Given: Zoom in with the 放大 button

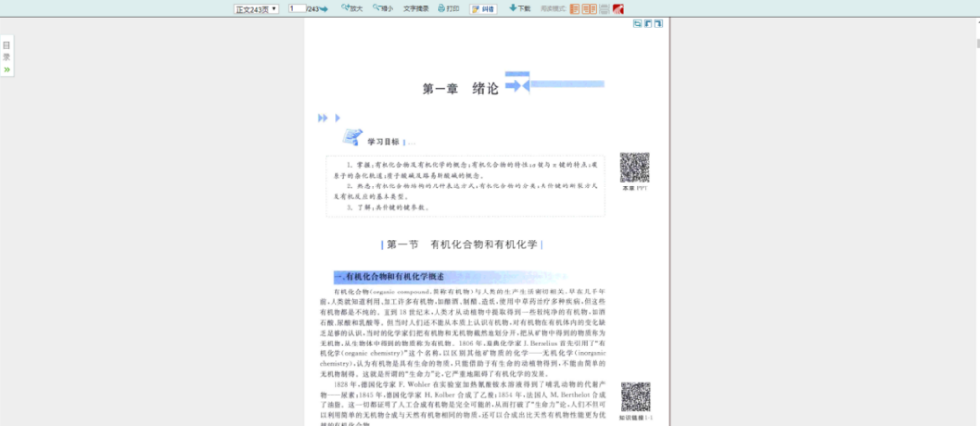Looking at the screenshot, I should point(352,8).
